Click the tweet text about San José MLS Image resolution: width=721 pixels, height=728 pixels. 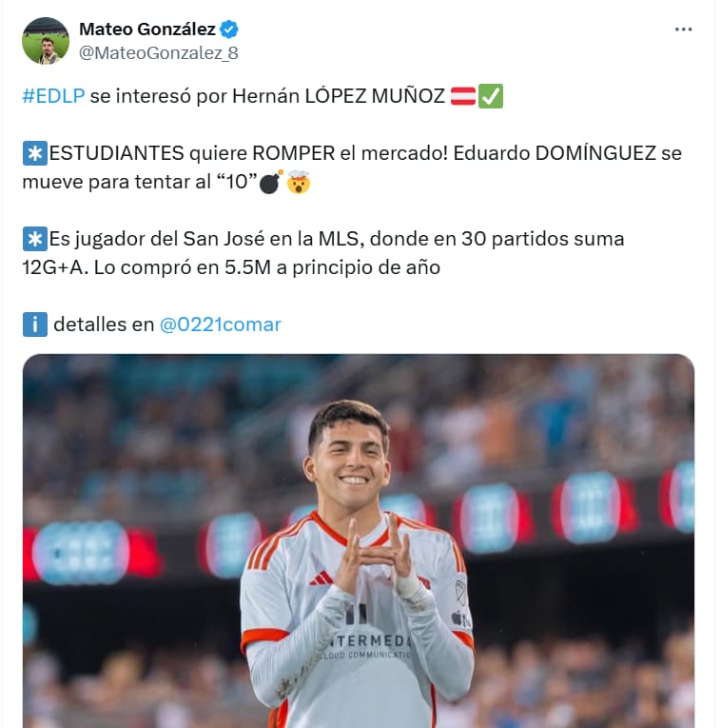click(323, 253)
